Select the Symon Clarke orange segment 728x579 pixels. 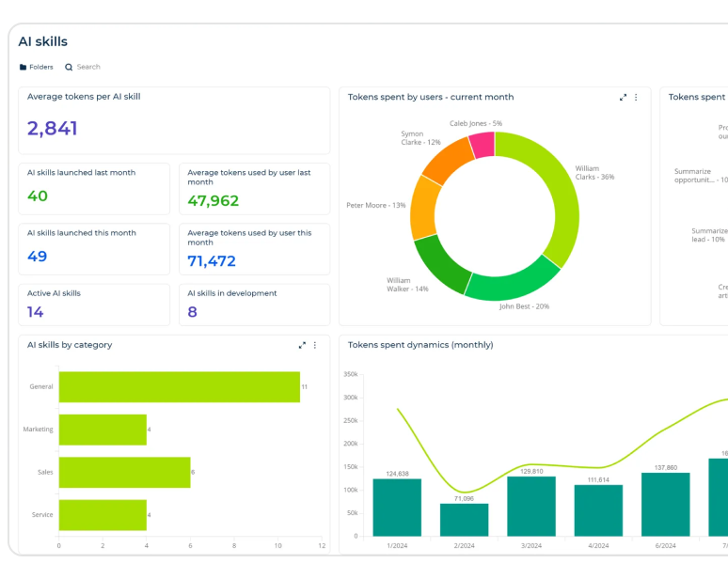click(x=446, y=159)
